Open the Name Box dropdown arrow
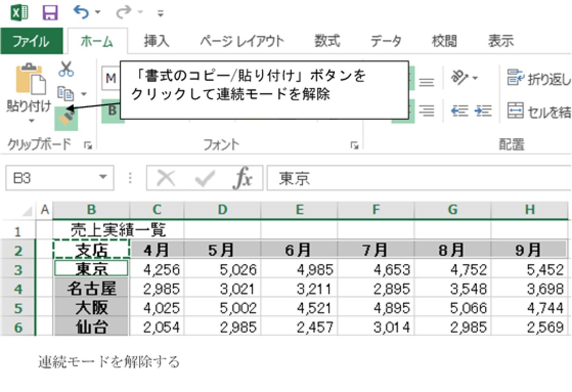This screenshot has width=572, height=392. pyautogui.click(x=103, y=178)
